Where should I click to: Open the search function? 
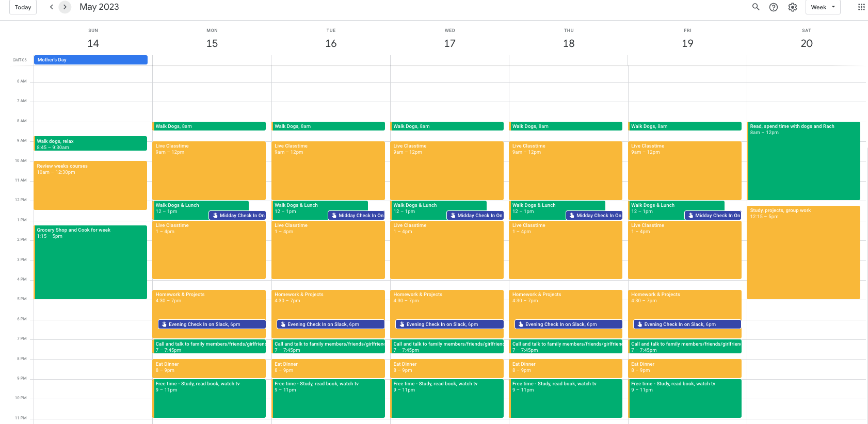click(756, 7)
